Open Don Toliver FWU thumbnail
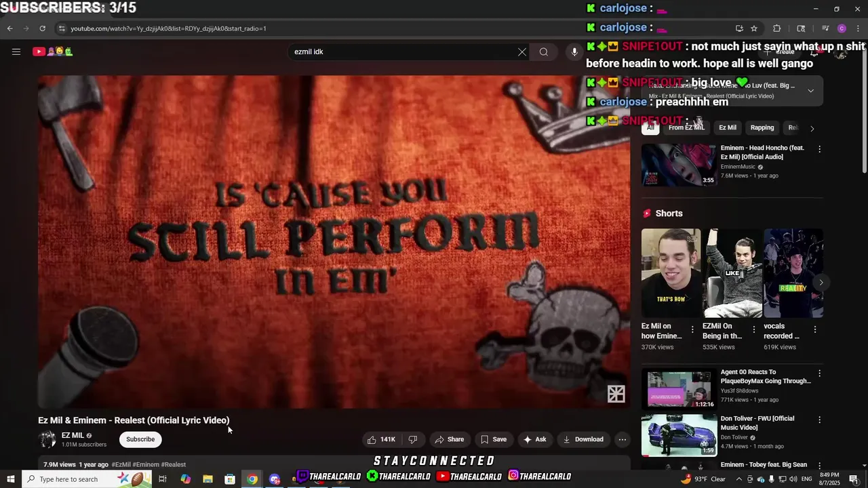This screenshot has height=488, width=868. point(679,435)
